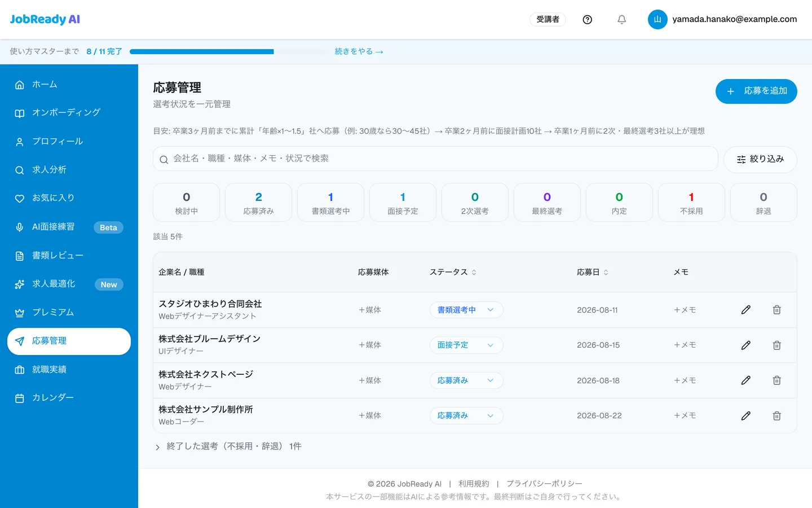Go to ホーム in sidebar

(x=69, y=85)
